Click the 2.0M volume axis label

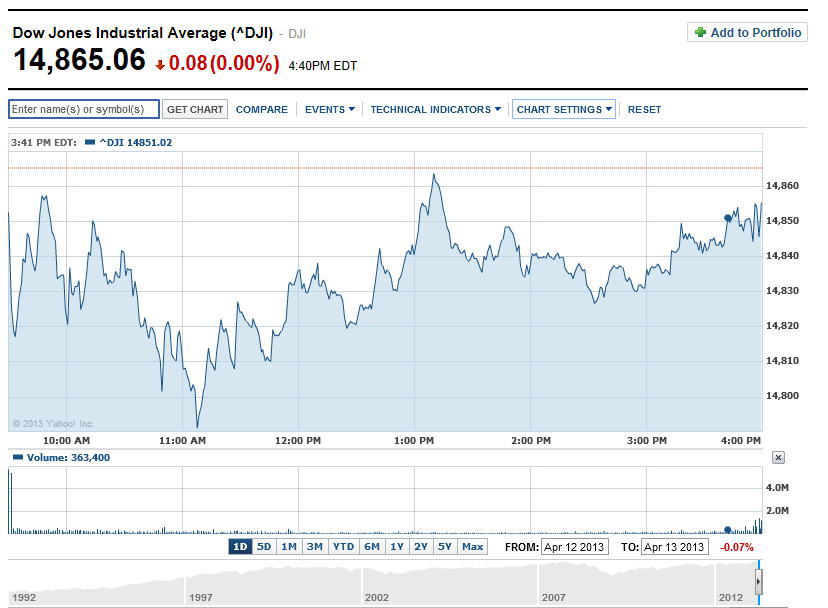[x=777, y=510]
